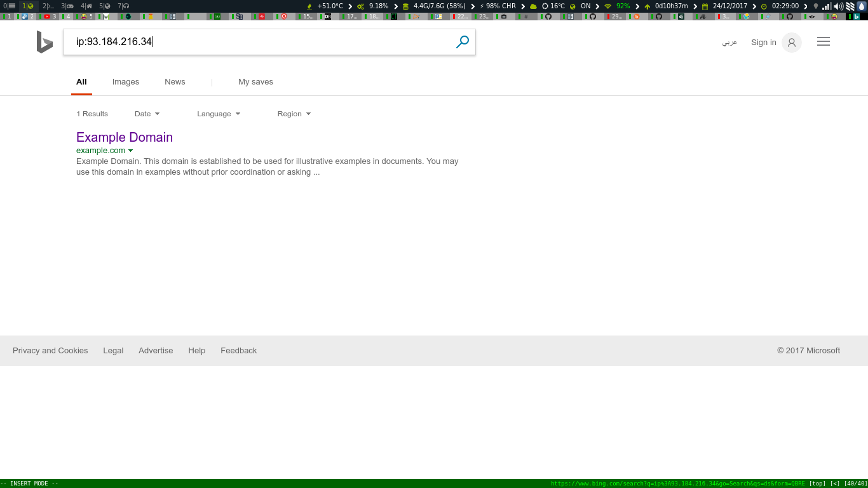The image size is (868, 488).
Task: Click the volume speaker tray icon
Action: [x=838, y=6]
